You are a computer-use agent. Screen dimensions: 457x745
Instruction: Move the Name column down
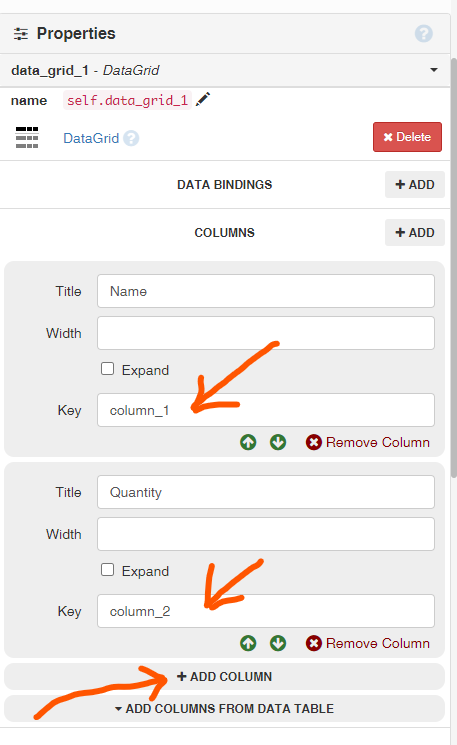click(x=278, y=442)
